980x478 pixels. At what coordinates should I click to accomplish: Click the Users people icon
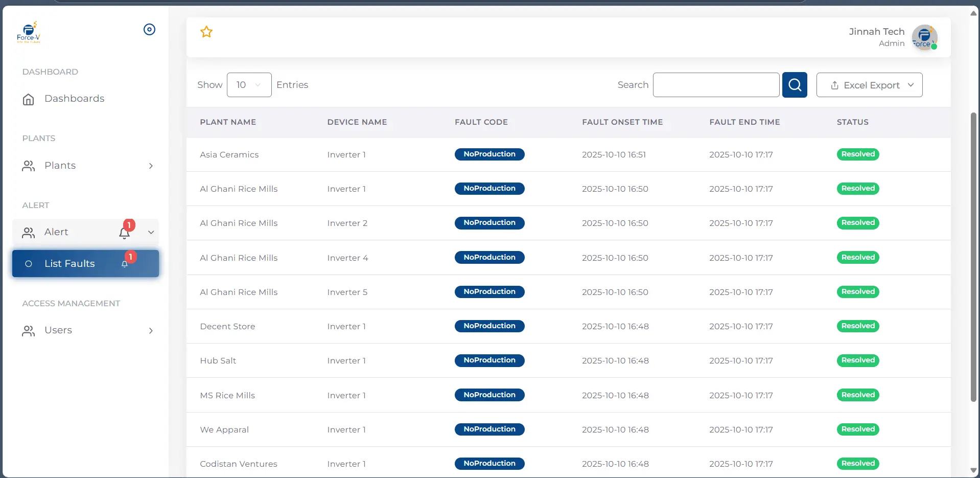29,331
